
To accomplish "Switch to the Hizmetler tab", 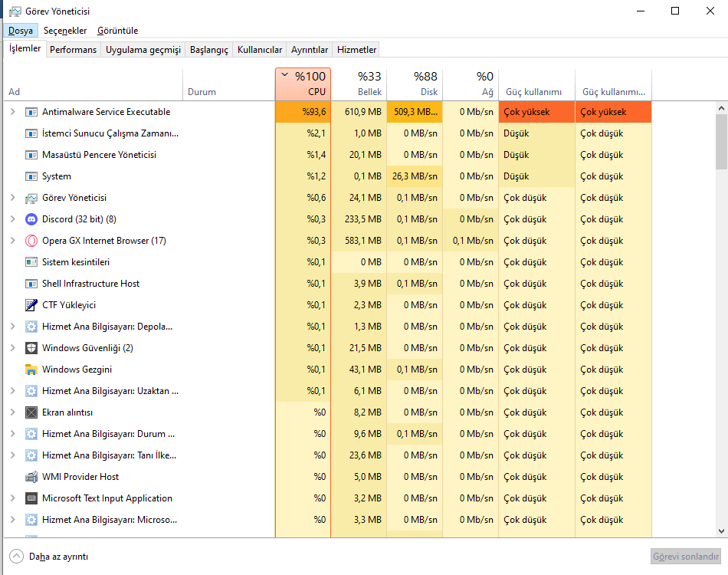I will pos(356,50).
